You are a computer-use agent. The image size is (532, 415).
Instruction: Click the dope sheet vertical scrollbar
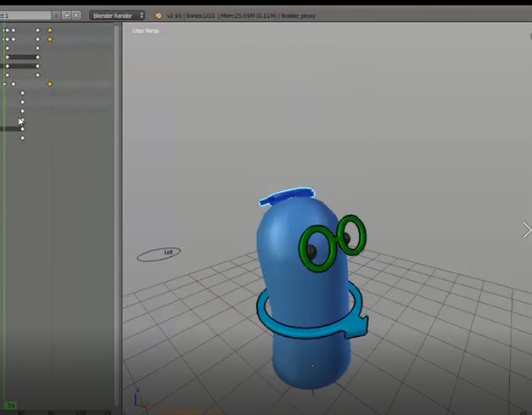point(117,212)
